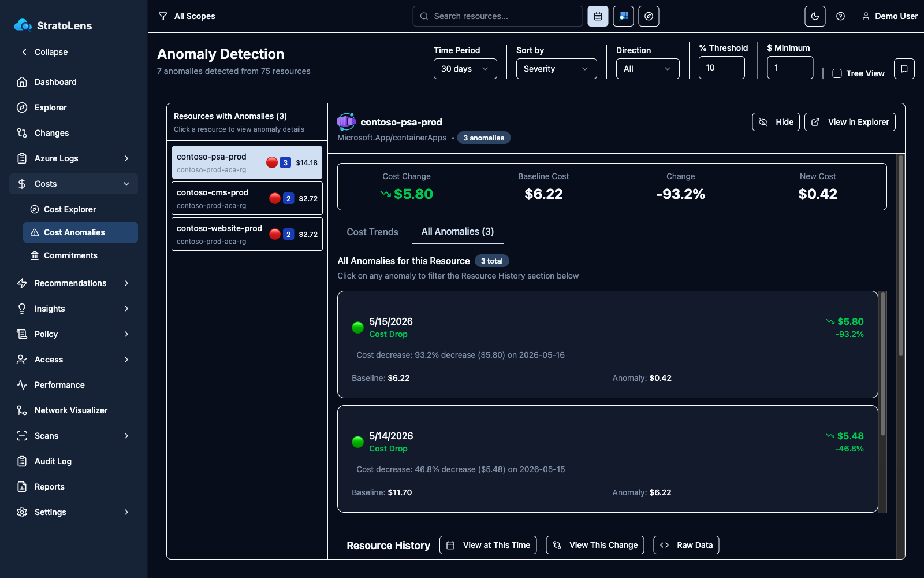Expand the Policy menu

(73, 334)
